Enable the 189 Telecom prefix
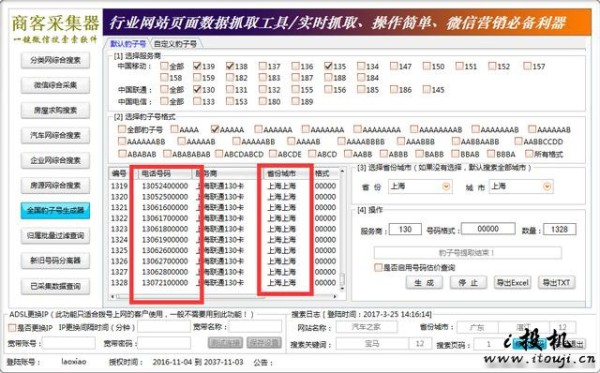The image size is (600, 373). pyautogui.click(x=295, y=101)
